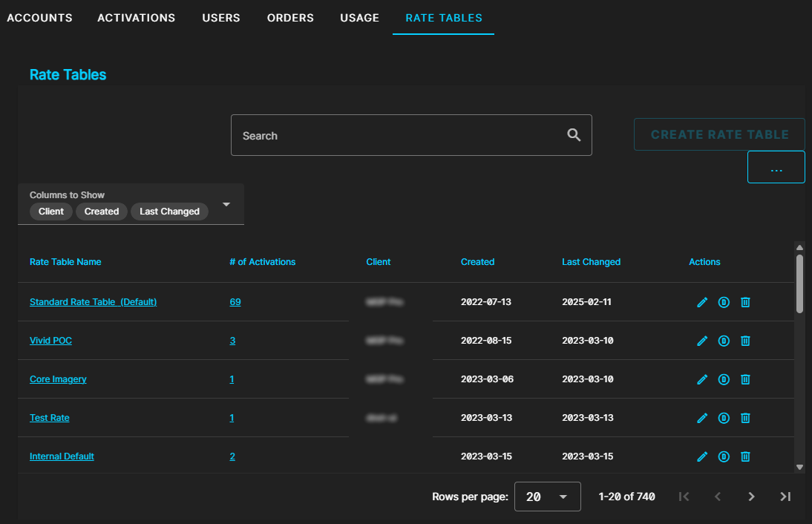Click the 69 activations count link
This screenshot has width=812, height=524.
[235, 302]
